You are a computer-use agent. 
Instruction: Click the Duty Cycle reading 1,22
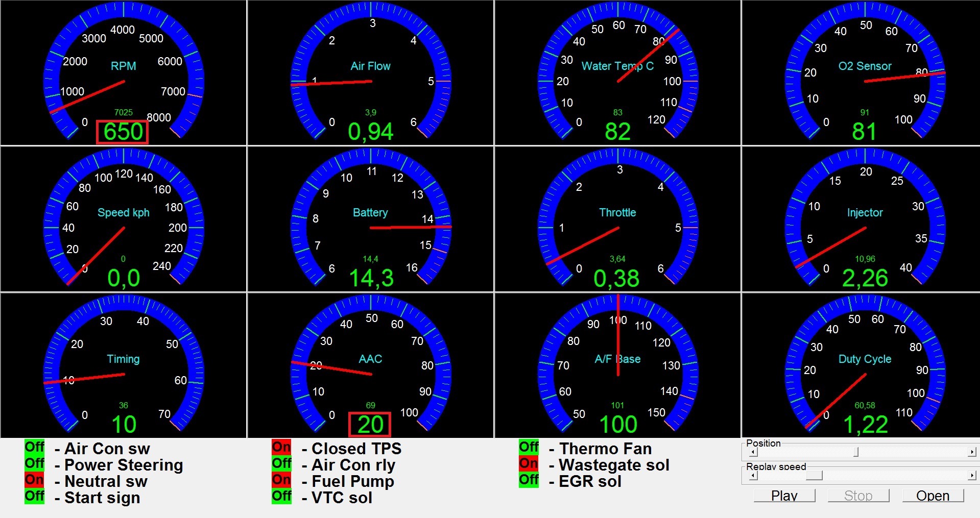[865, 425]
